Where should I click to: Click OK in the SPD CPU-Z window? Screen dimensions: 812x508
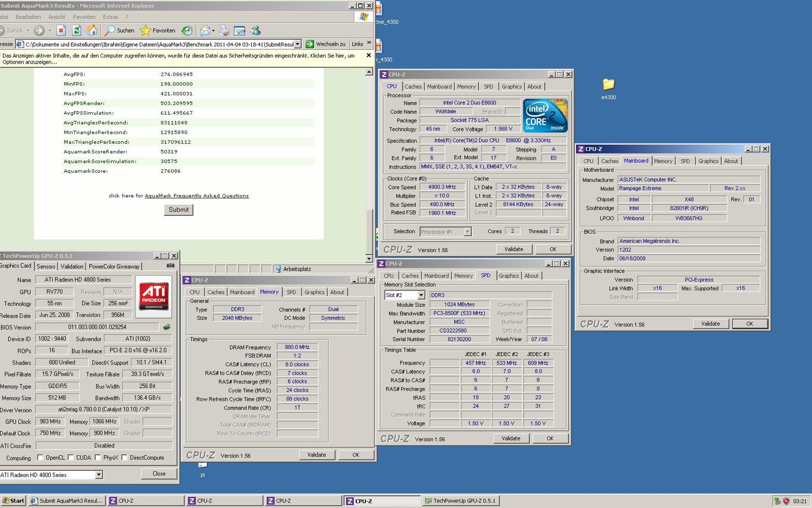(x=550, y=438)
